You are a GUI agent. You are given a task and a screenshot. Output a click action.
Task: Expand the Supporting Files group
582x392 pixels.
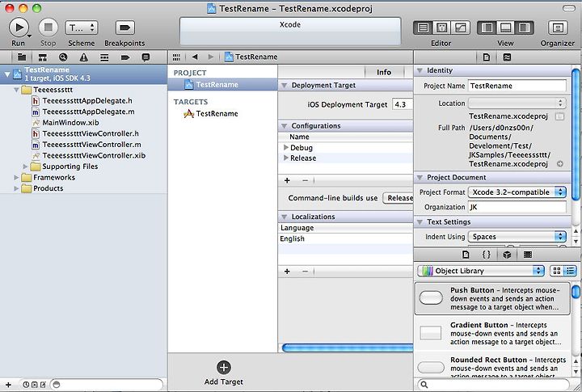(25, 166)
